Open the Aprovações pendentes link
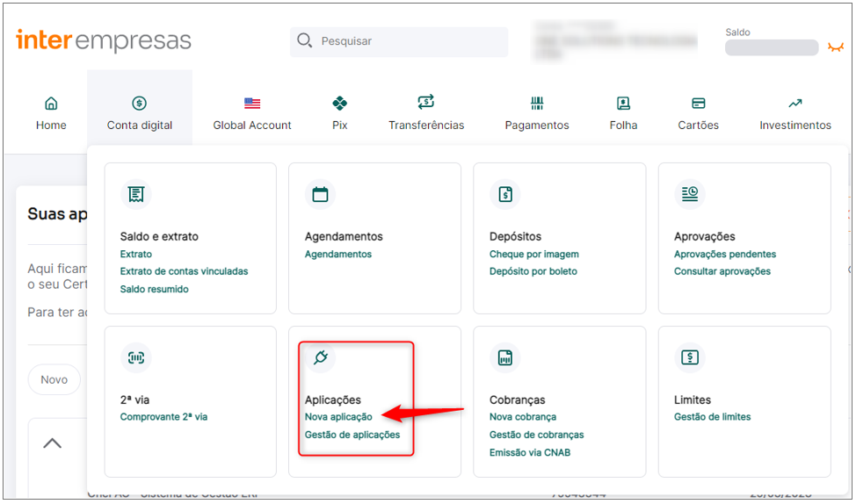 coord(724,254)
